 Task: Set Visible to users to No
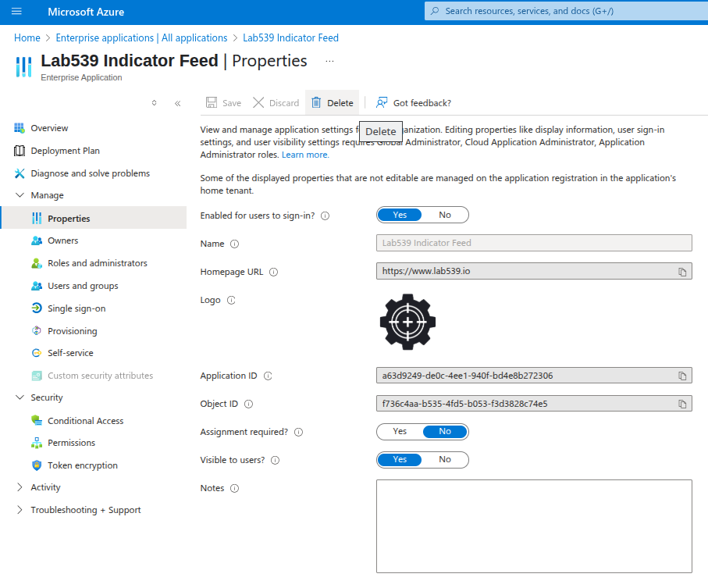click(445, 459)
